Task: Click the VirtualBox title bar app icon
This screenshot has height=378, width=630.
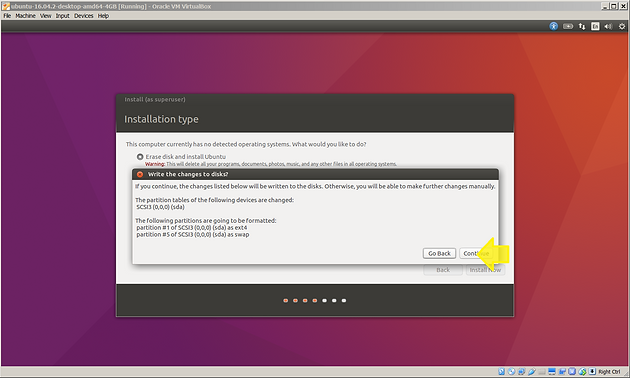Action: (x=6, y=6)
